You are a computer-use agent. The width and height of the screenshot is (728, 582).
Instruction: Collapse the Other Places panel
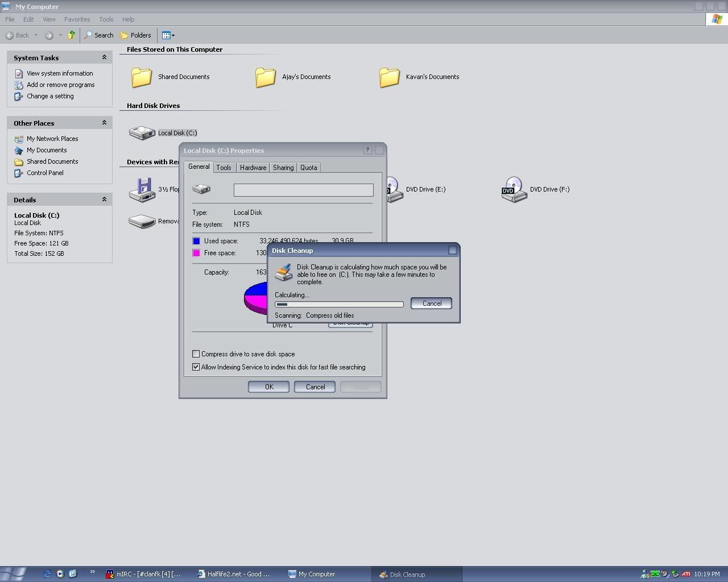(x=104, y=123)
